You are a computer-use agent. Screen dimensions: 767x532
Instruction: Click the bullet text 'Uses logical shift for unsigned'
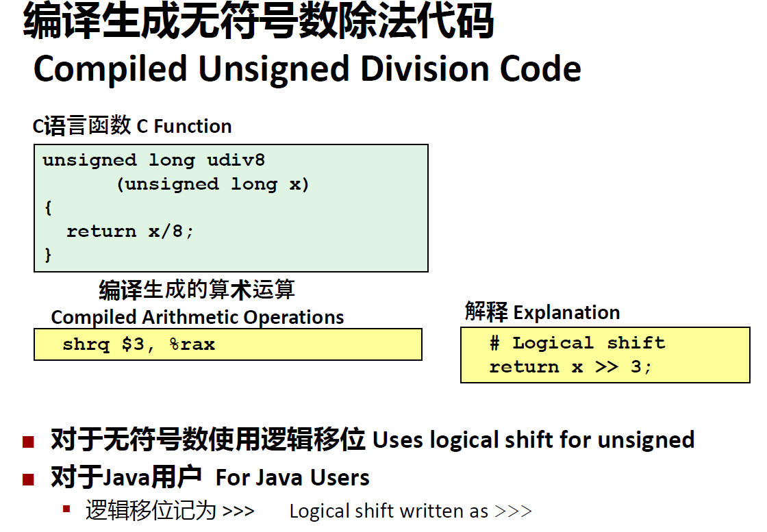point(533,440)
